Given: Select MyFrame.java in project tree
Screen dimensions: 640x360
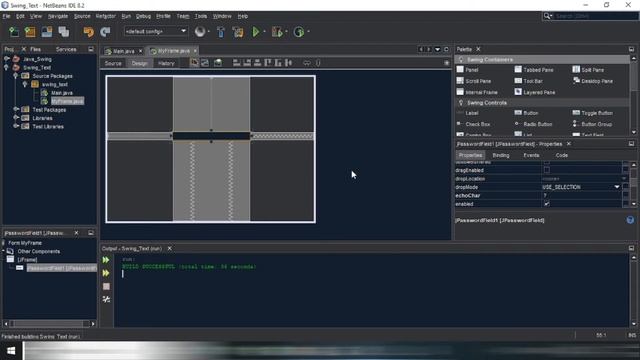Looking at the screenshot, I should pyautogui.click(x=67, y=101).
